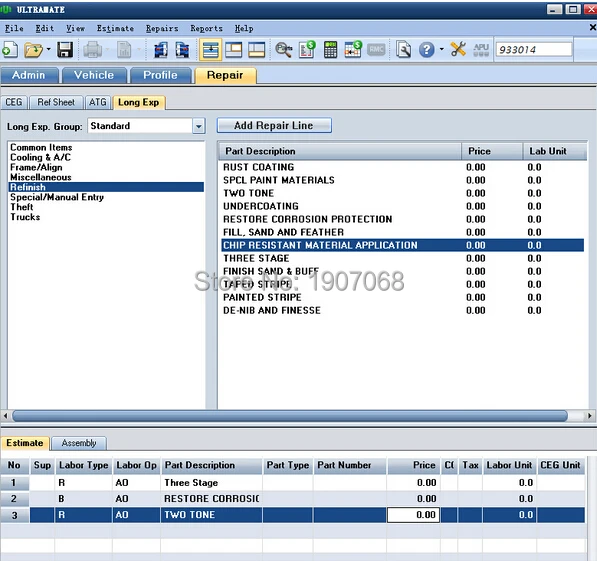This screenshot has width=597, height=561.
Task: Open the crossed tools settings icon
Action: [x=458, y=50]
